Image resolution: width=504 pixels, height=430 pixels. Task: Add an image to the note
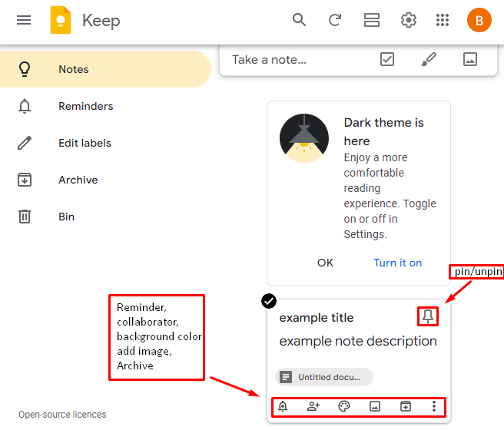(x=375, y=406)
